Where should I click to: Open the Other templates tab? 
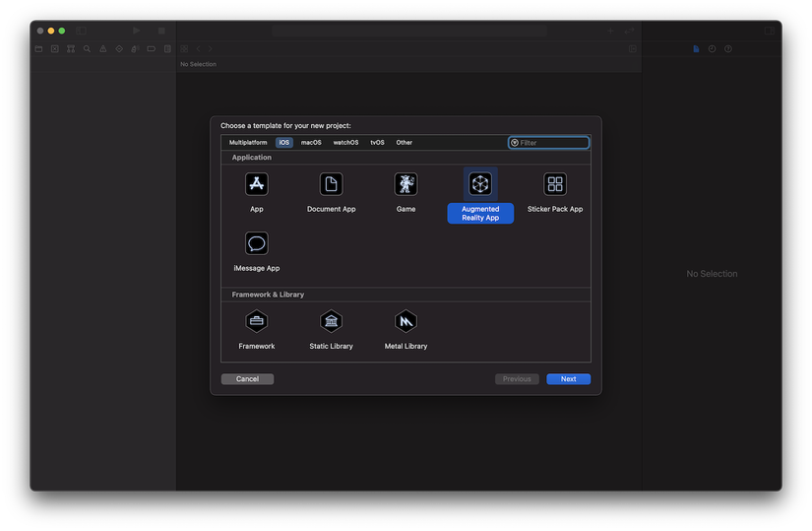[404, 143]
